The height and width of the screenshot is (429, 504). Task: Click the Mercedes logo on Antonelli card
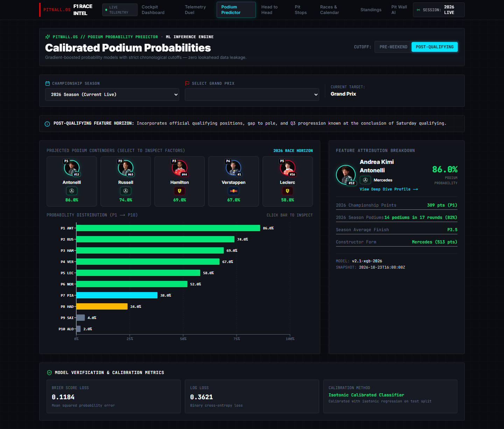(72, 191)
